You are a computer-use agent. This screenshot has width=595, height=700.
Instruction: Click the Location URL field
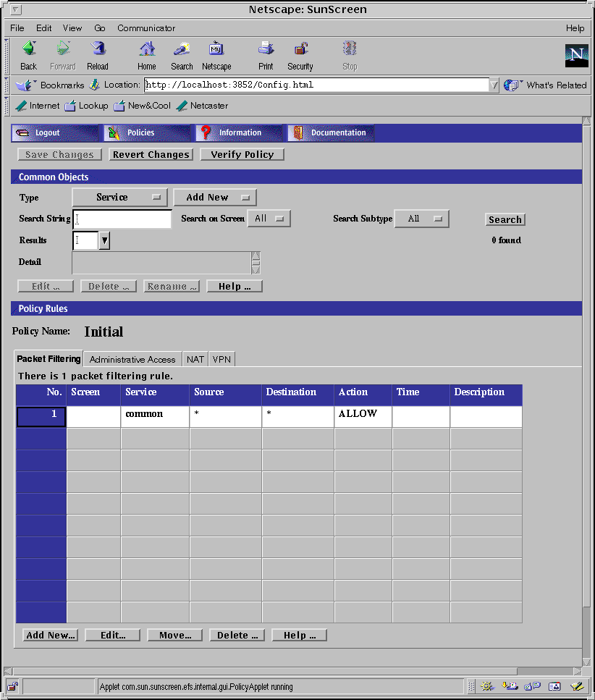(316, 85)
